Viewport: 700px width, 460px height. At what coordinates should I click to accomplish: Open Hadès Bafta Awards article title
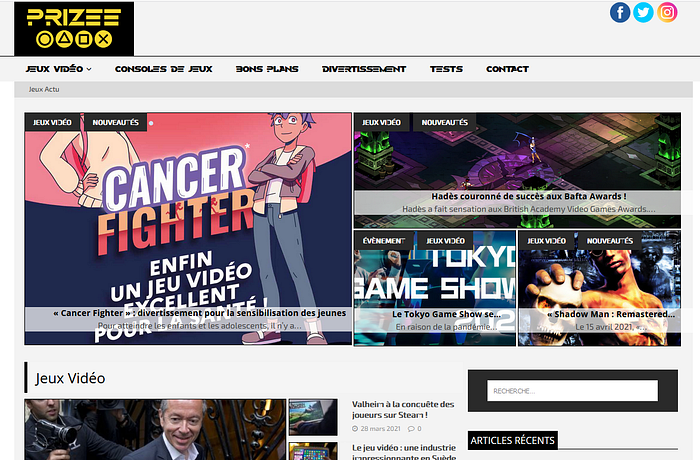(x=529, y=197)
